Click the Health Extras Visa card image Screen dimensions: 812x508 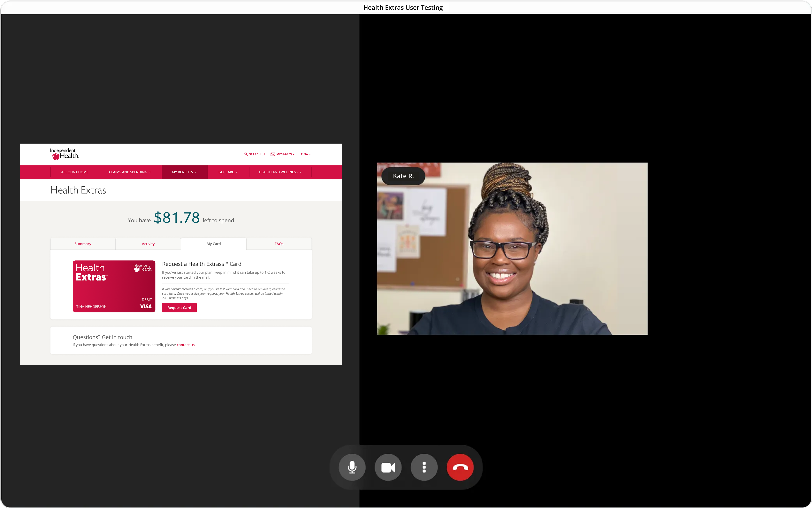114,286
